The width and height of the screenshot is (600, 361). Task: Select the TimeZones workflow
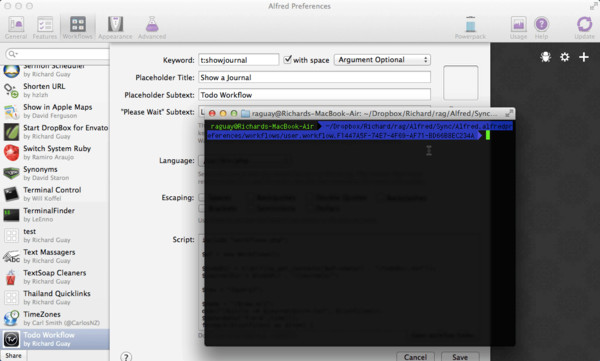click(55, 318)
